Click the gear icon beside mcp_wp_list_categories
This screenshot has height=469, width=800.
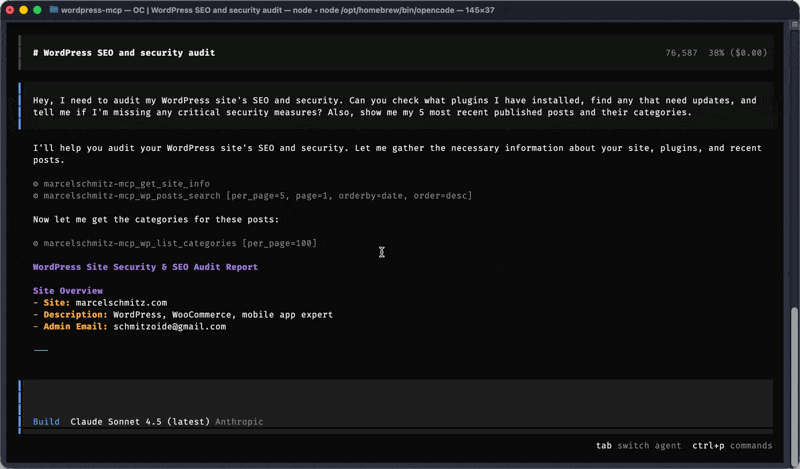pyautogui.click(x=36, y=243)
